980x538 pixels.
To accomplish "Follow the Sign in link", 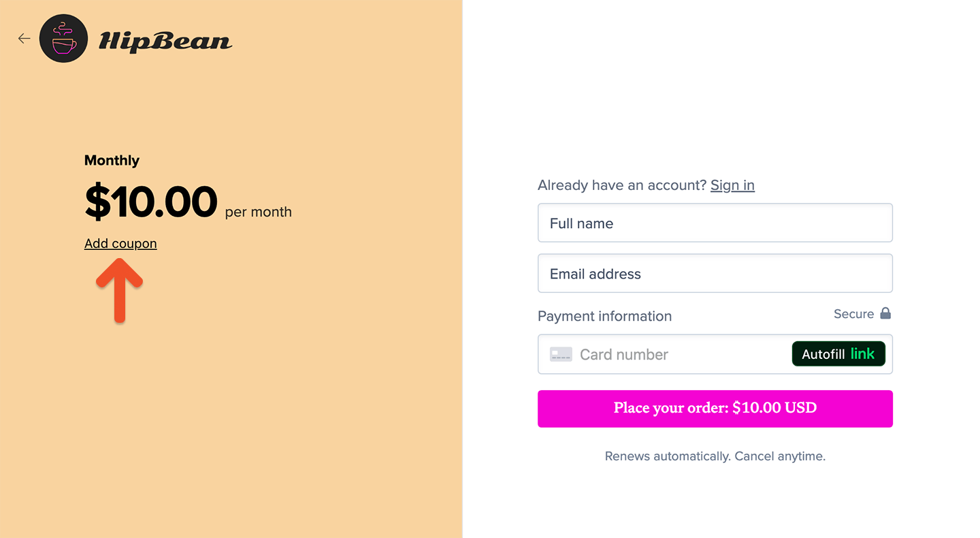I will (x=732, y=185).
